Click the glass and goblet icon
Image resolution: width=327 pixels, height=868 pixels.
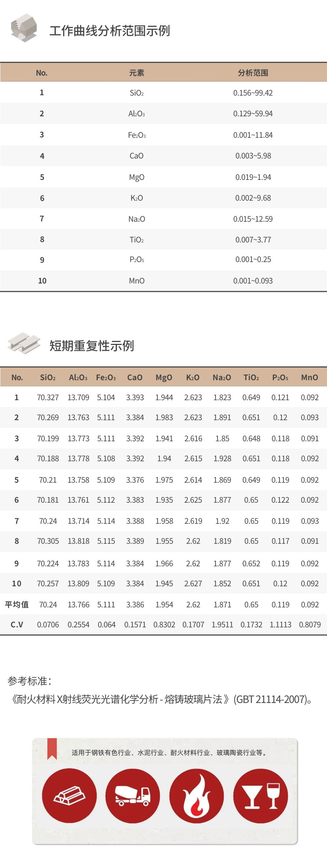[x=261, y=796]
